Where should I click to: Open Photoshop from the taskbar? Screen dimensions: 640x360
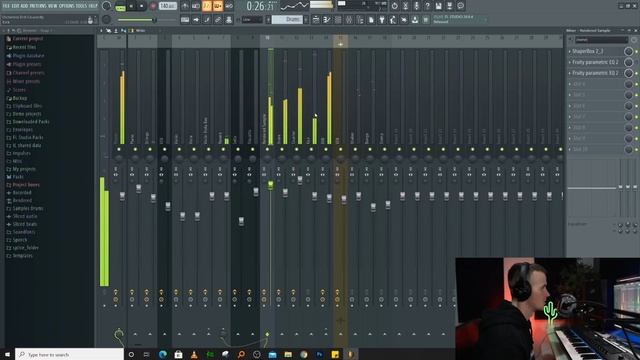(x=319, y=354)
